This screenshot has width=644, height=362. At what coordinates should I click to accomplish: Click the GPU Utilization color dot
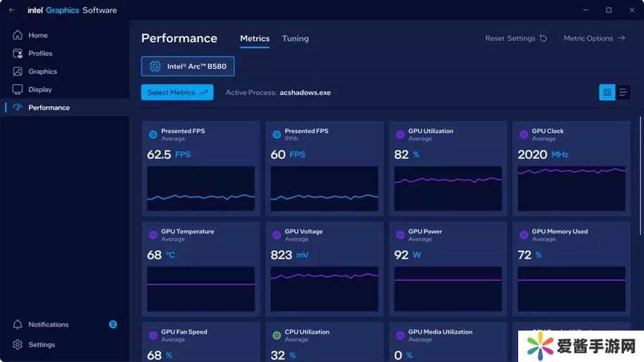point(400,134)
